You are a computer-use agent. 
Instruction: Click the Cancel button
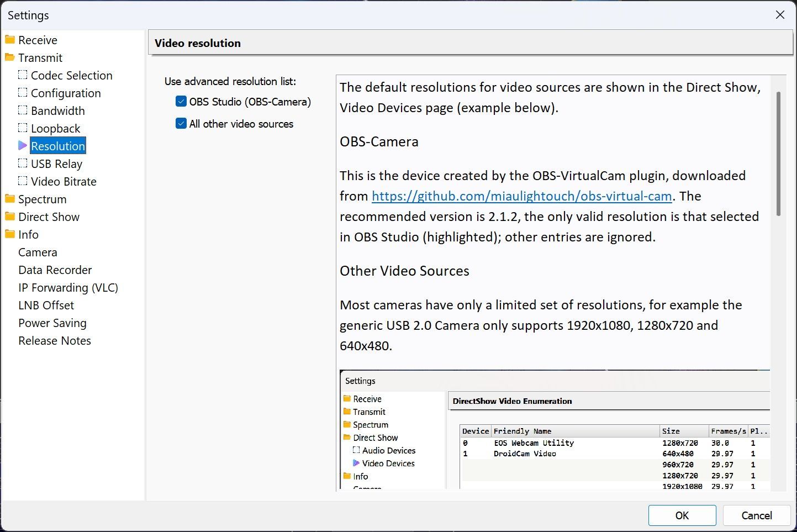tap(757, 515)
